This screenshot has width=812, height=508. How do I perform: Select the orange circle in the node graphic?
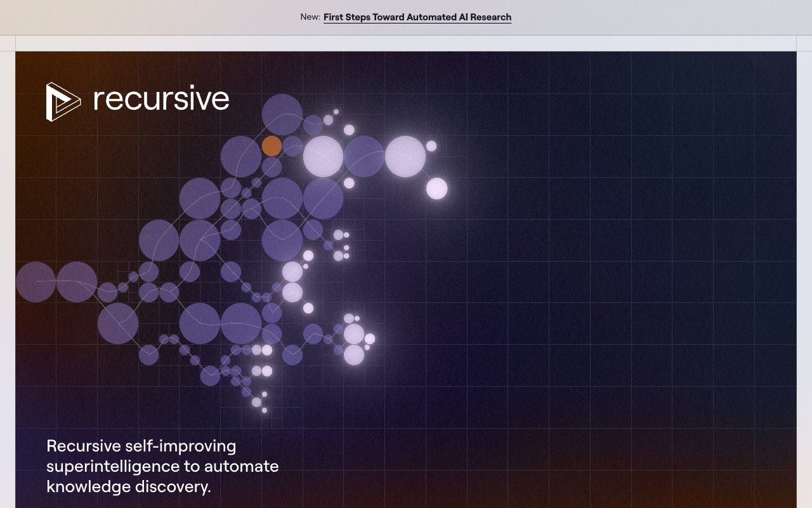272,146
